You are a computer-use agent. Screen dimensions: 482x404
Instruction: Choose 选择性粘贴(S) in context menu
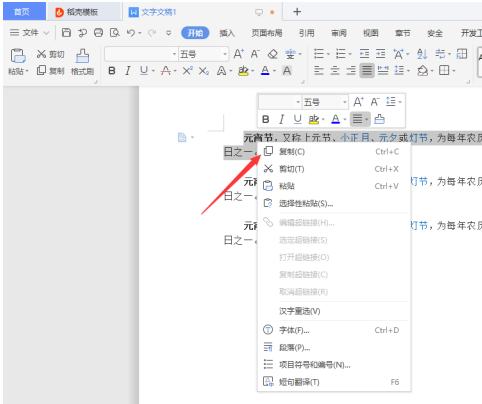334,203
